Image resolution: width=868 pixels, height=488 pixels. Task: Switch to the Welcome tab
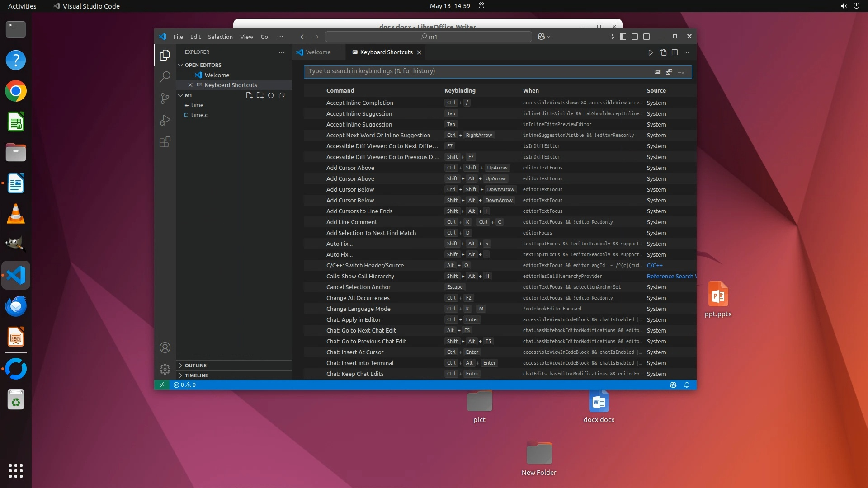point(318,52)
